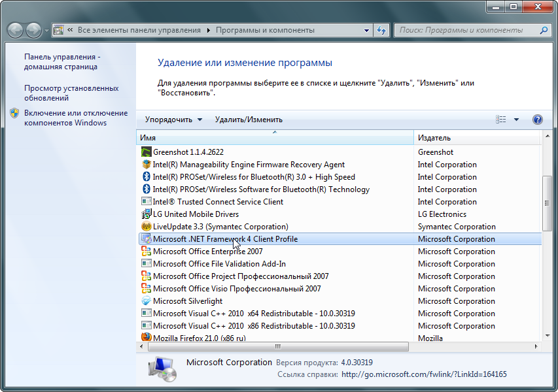Click the scroll down arrow of the list

pos(548,336)
